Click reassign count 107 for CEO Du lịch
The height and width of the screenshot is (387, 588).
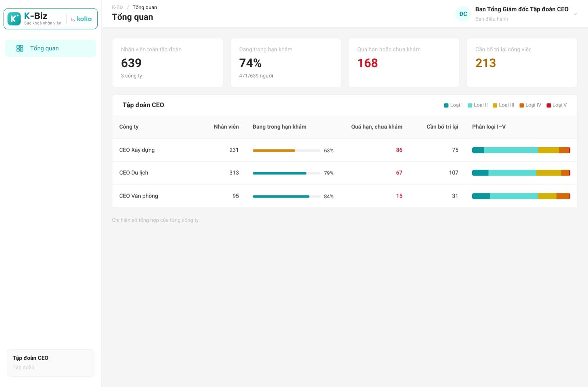click(453, 173)
